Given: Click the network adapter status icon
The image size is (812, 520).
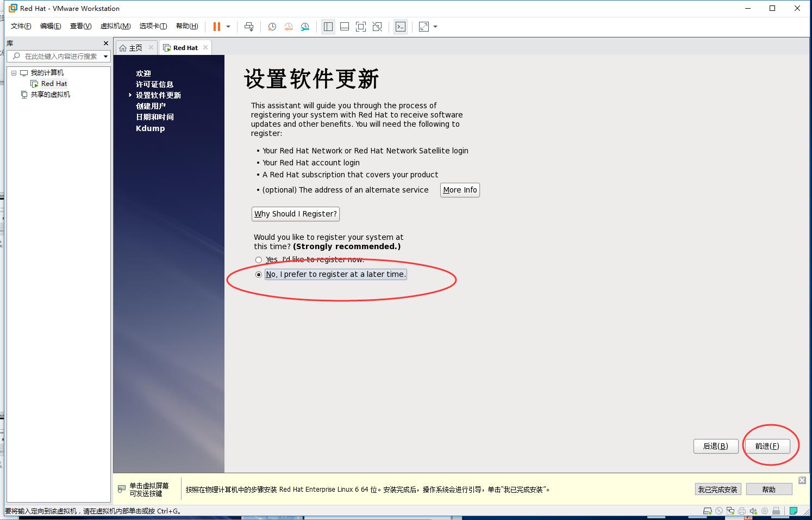Looking at the screenshot, I should (730, 511).
